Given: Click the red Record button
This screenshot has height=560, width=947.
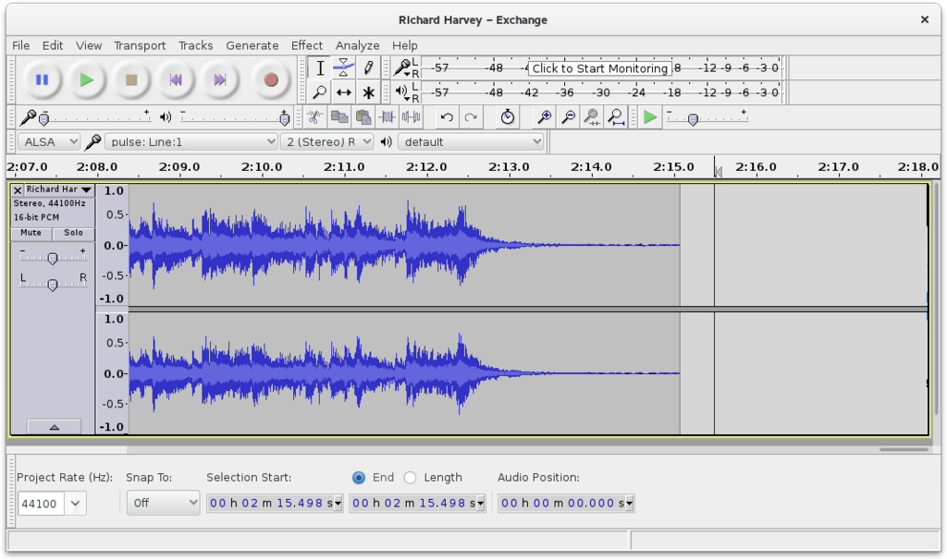Looking at the screenshot, I should click(x=271, y=79).
